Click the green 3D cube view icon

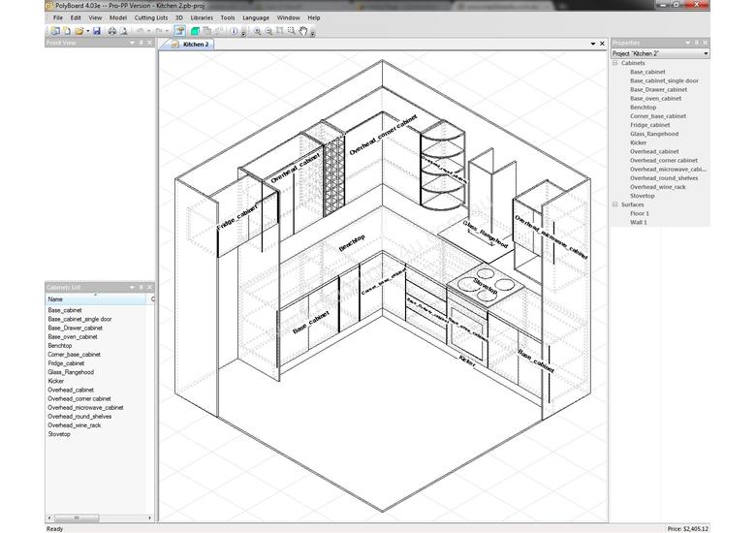click(x=195, y=31)
